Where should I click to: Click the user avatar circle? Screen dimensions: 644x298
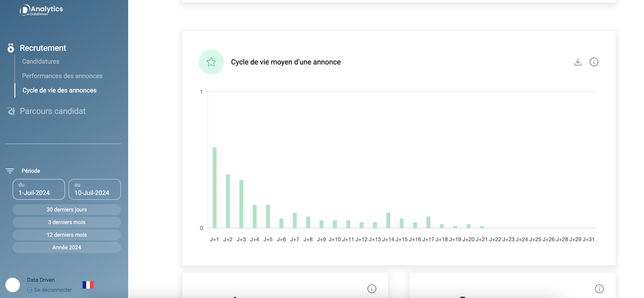click(13, 285)
